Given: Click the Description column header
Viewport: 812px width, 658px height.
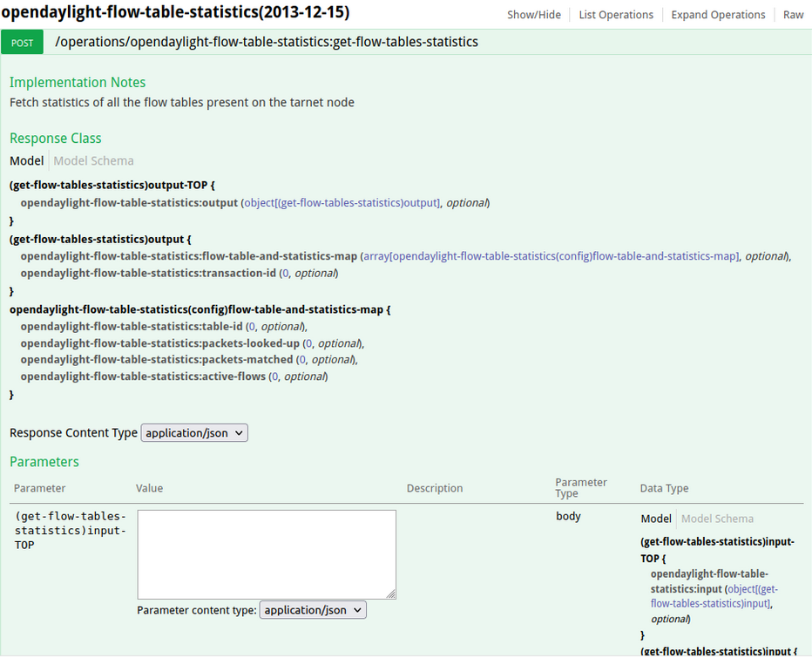Looking at the screenshot, I should pyautogui.click(x=435, y=488).
